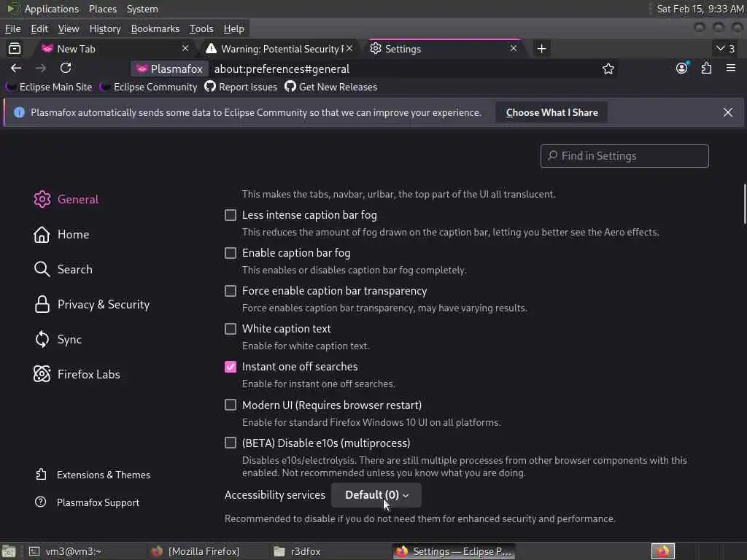Enable Modern UI checkbox

coord(231,405)
